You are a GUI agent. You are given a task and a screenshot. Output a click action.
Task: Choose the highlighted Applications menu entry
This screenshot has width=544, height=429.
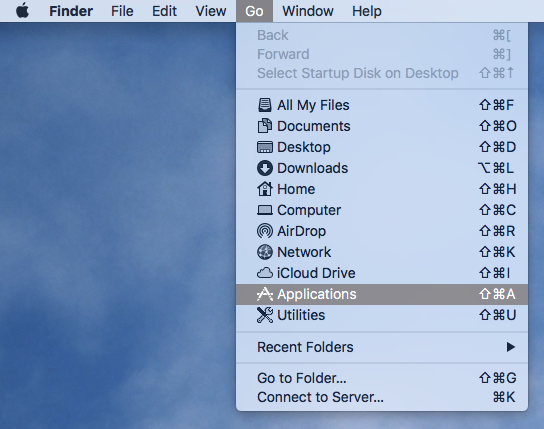click(x=382, y=294)
